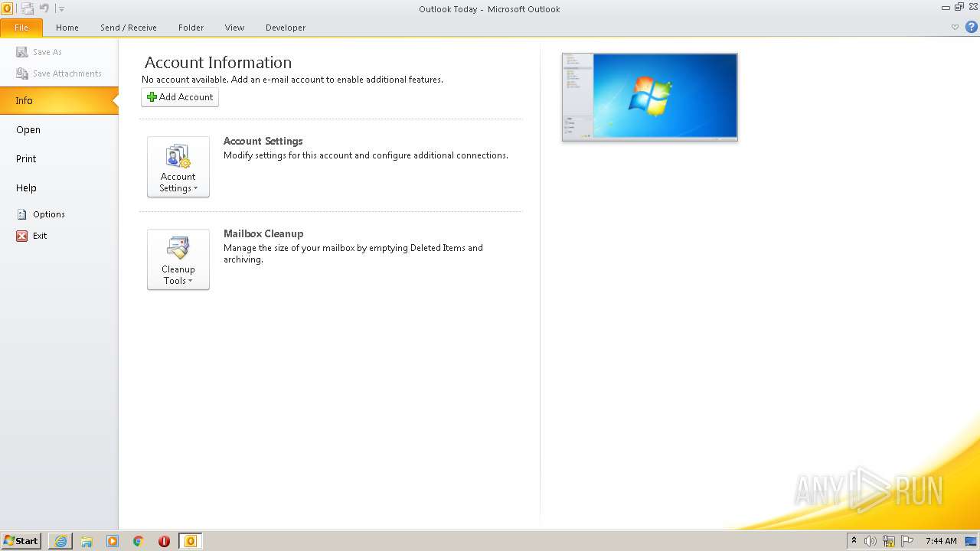Open the Developer ribbon tab
This screenshot has height=551, width=980.
286,28
